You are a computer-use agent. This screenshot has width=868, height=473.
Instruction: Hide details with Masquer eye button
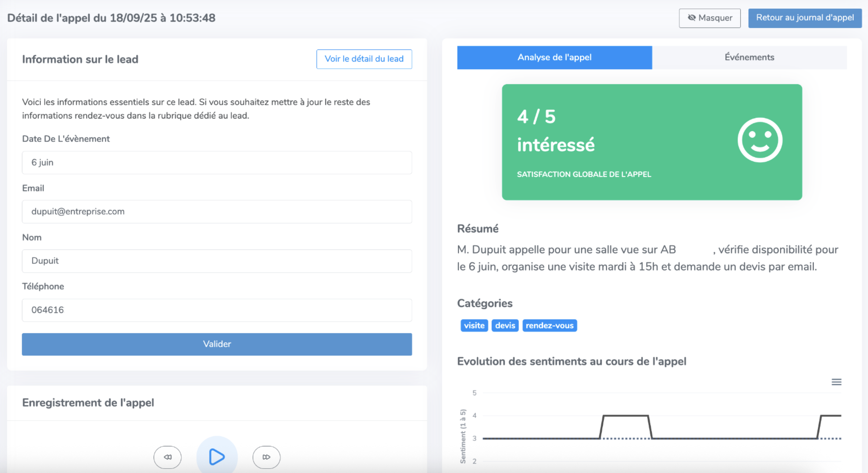pos(709,18)
